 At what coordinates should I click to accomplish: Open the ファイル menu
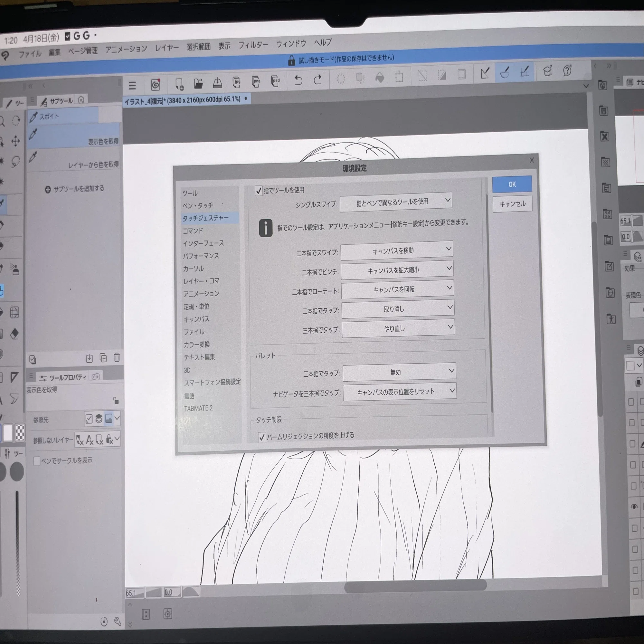(x=30, y=53)
